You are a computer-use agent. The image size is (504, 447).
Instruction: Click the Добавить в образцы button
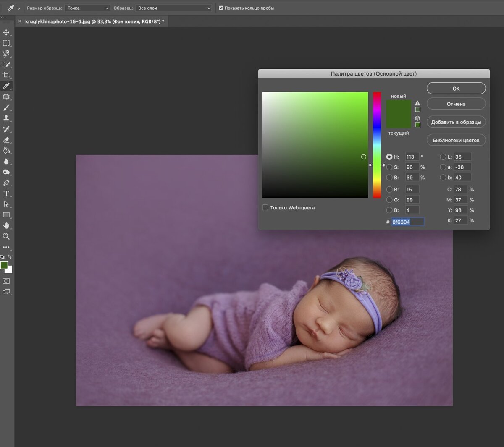tap(456, 122)
